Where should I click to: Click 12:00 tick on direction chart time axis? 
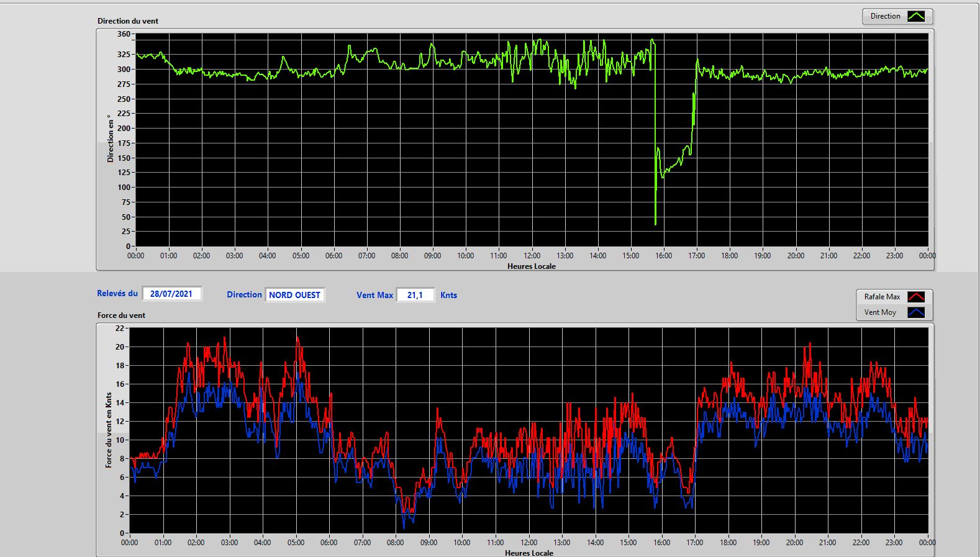532,256
